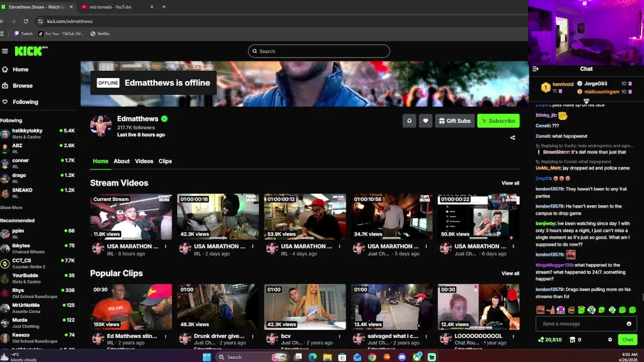Open conner channel in the Following list

pyautogui.click(x=38, y=163)
